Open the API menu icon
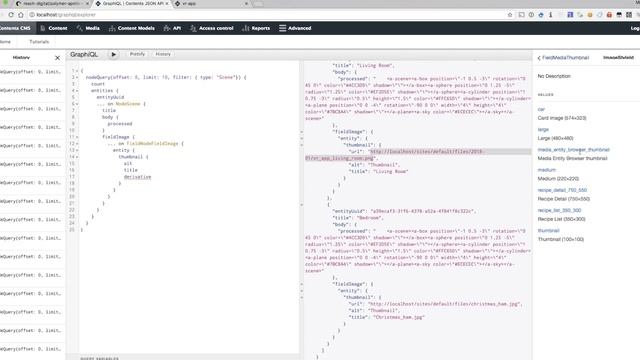The image size is (640, 360). 167,28
